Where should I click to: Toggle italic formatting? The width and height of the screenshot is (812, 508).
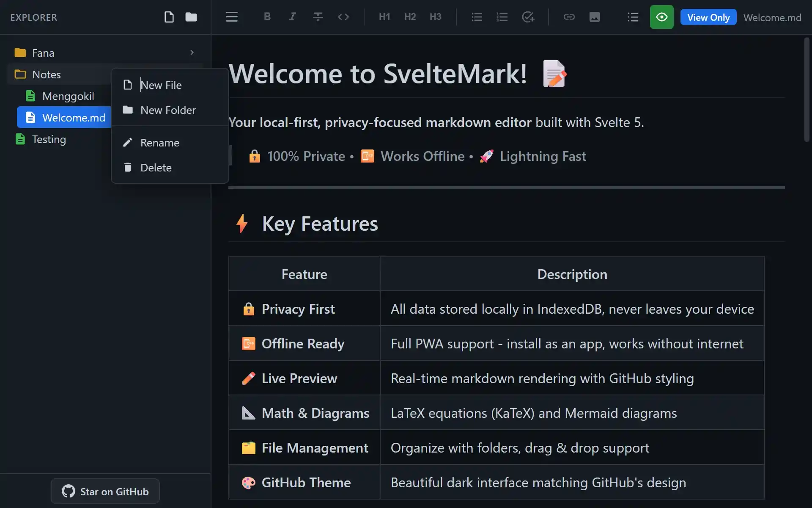(x=292, y=17)
